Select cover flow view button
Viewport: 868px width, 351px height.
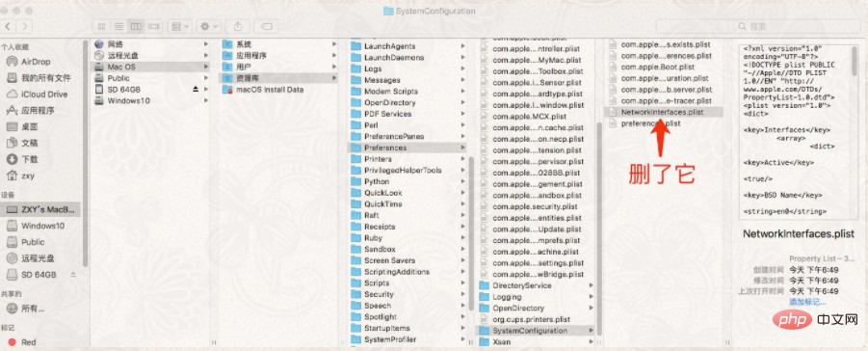tap(153, 26)
